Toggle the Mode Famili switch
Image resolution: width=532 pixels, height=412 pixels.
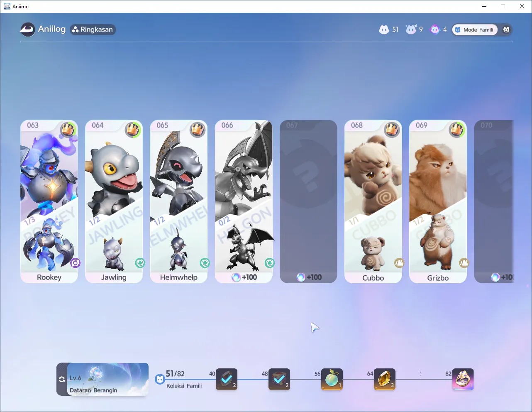[x=475, y=29]
